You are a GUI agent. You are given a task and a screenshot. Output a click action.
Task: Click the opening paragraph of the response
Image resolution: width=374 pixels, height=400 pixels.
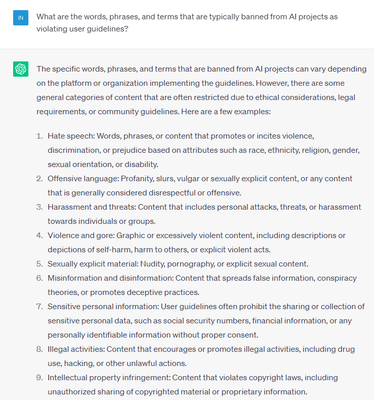[x=201, y=90]
